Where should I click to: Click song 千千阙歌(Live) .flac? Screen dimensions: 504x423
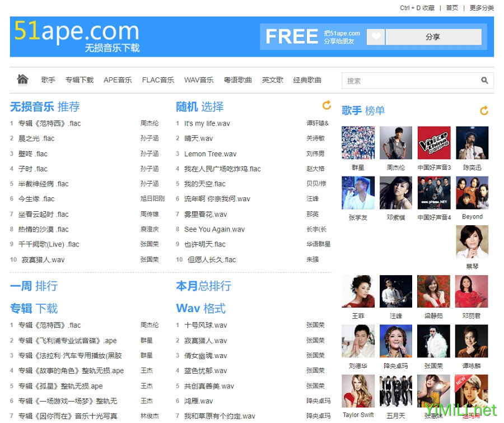point(49,244)
